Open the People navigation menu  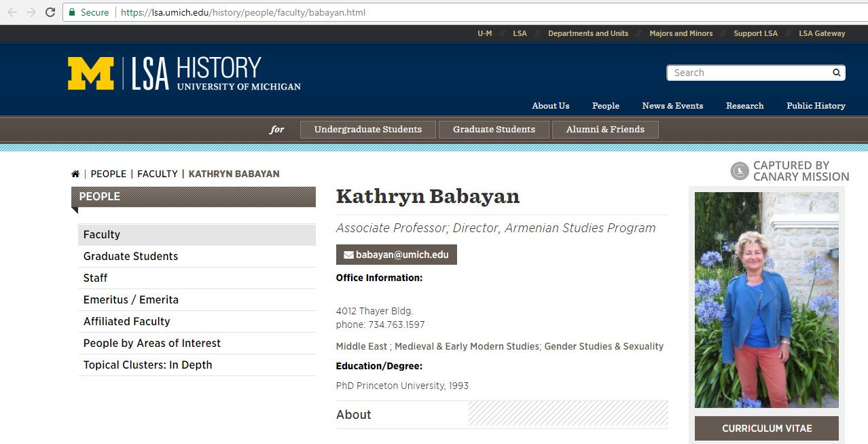tap(605, 106)
